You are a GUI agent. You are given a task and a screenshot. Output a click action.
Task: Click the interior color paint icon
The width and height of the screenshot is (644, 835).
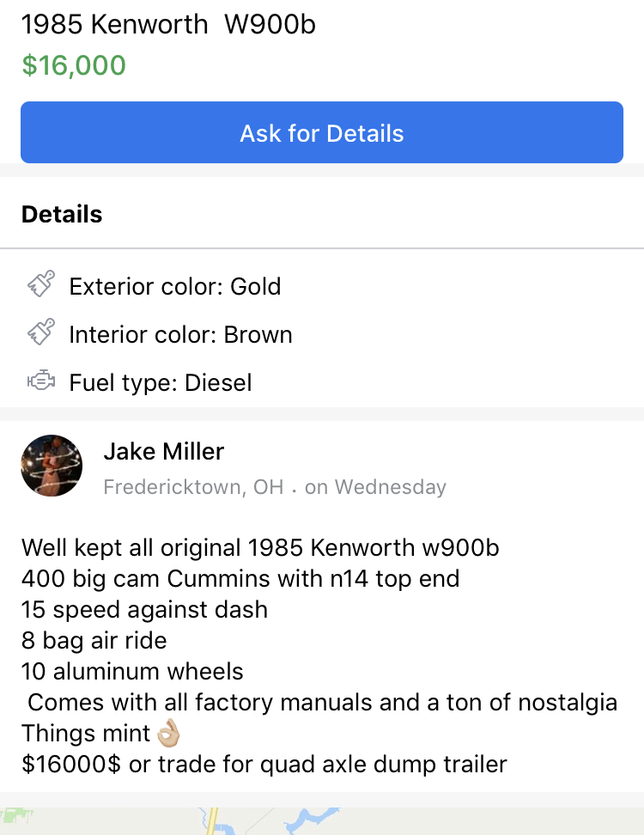click(41, 332)
